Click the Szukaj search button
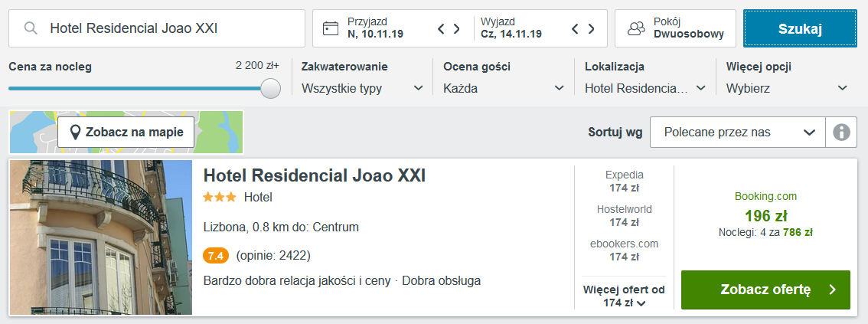868x324 pixels. (800, 28)
